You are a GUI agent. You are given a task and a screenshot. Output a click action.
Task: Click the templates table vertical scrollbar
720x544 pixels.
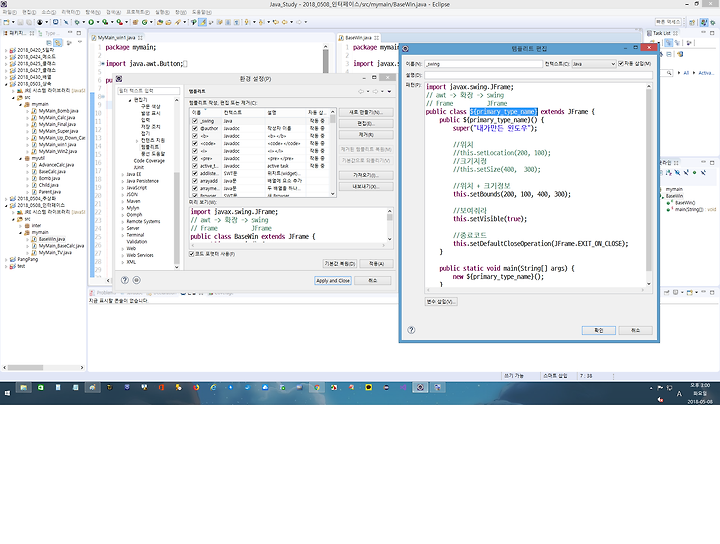(x=333, y=152)
